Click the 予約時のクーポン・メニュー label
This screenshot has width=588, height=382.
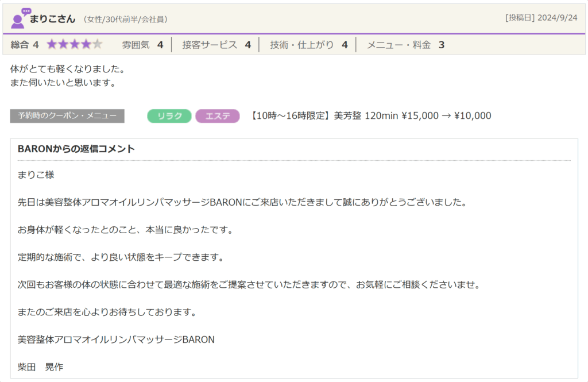(67, 116)
